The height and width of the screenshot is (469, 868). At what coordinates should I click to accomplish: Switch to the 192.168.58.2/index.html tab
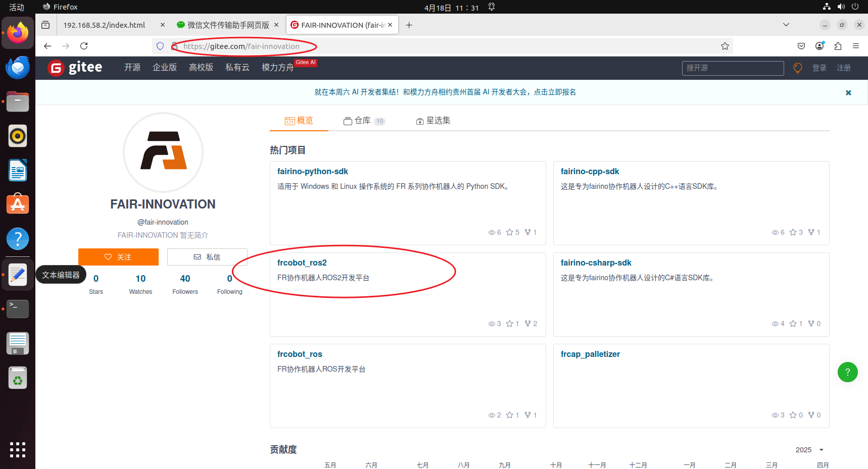pos(104,25)
